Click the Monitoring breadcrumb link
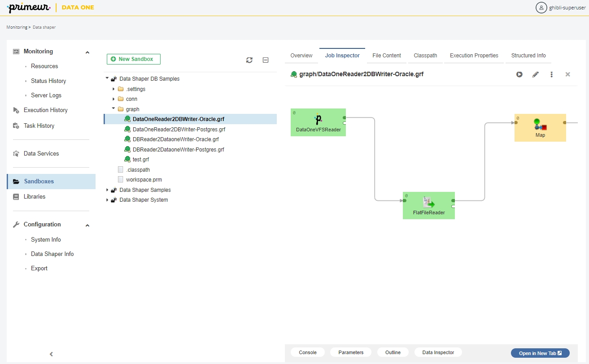 [x=17, y=27]
